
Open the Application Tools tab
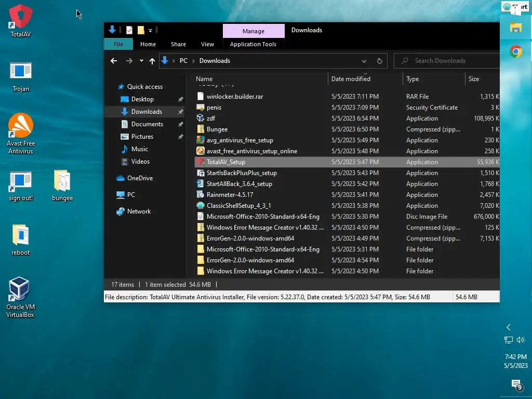click(253, 44)
